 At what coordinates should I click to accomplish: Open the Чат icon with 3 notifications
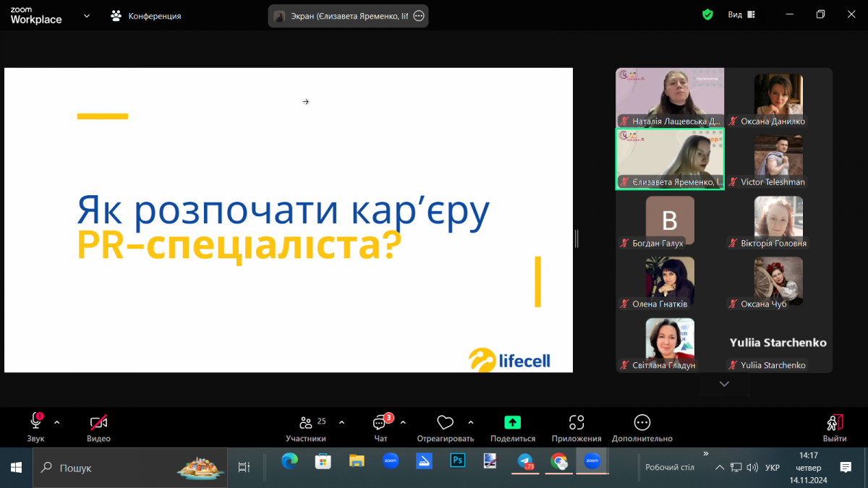pyautogui.click(x=379, y=422)
